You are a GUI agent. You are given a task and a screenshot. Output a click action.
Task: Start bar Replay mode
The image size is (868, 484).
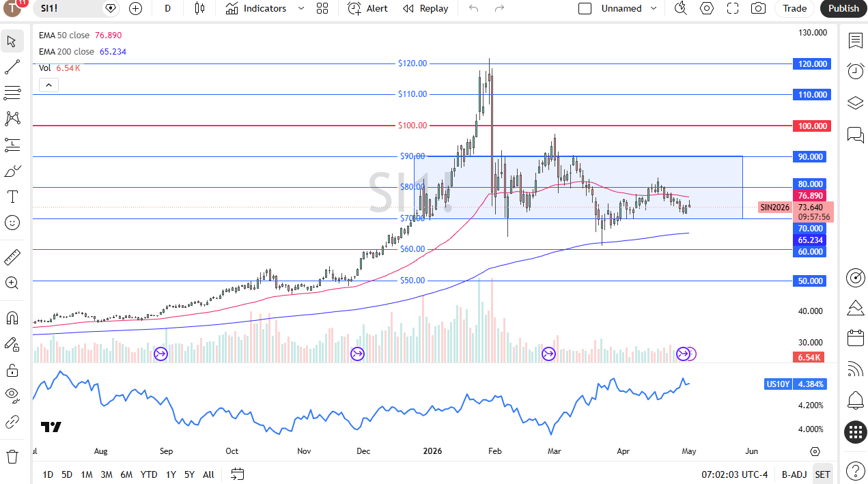(425, 8)
